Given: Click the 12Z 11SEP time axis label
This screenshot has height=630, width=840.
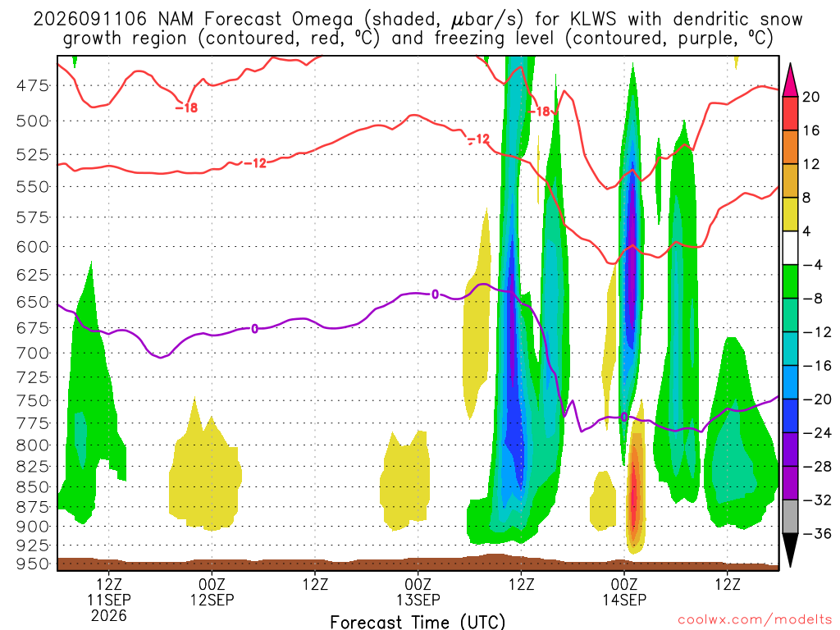Looking at the screenshot, I should pyautogui.click(x=109, y=600).
